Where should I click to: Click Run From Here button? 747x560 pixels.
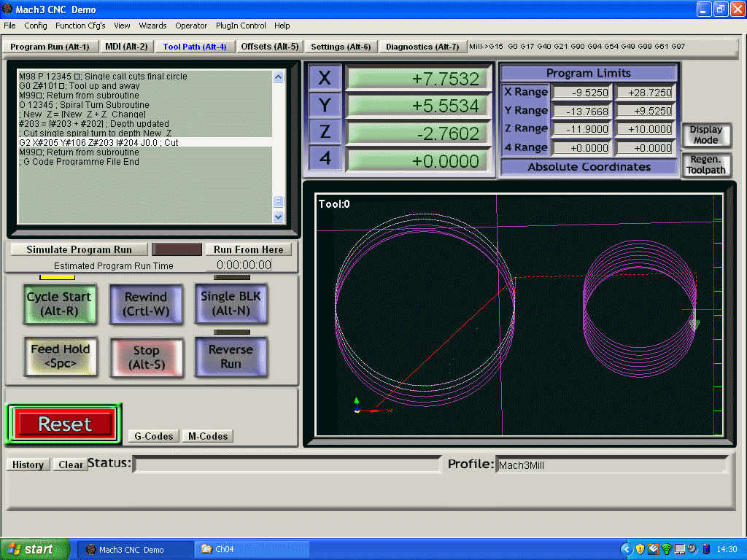(248, 249)
